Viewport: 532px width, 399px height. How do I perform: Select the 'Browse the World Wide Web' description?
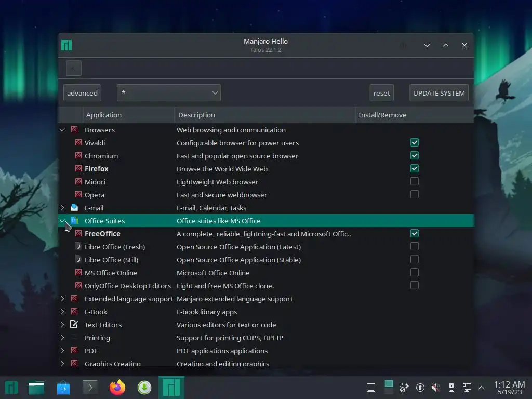click(x=222, y=169)
